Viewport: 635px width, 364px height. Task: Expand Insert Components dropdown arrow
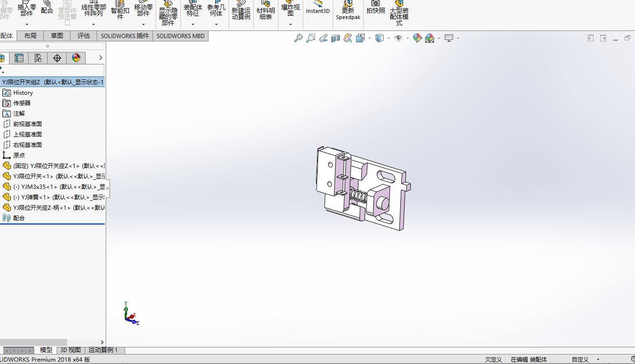tap(27, 24)
